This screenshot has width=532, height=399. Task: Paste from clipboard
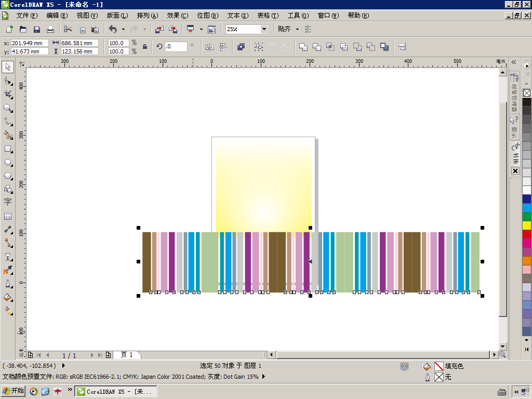(x=95, y=29)
